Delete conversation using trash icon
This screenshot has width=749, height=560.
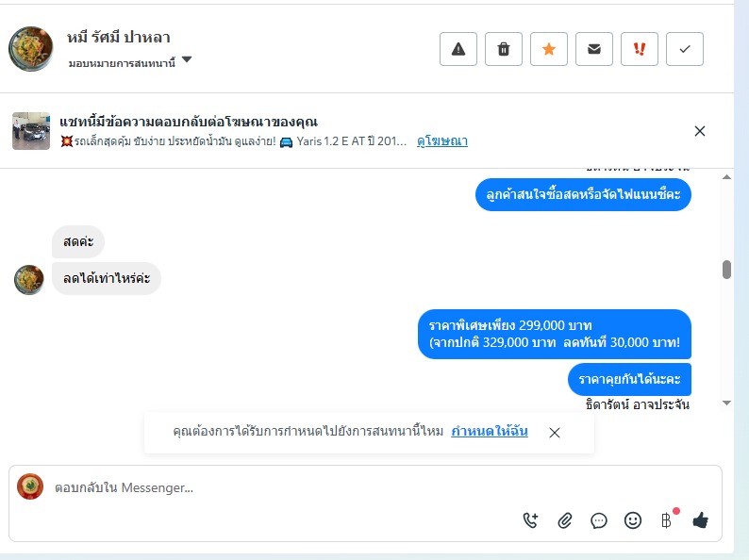(x=504, y=49)
